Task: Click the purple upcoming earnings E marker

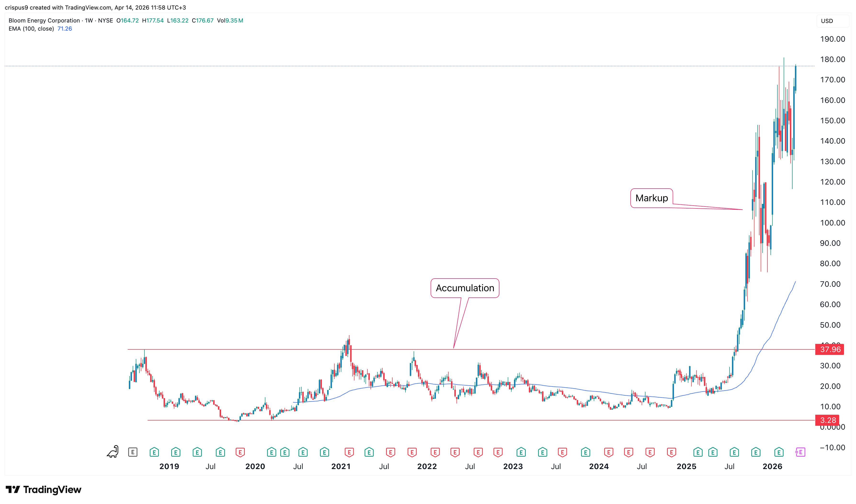Action: point(800,452)
